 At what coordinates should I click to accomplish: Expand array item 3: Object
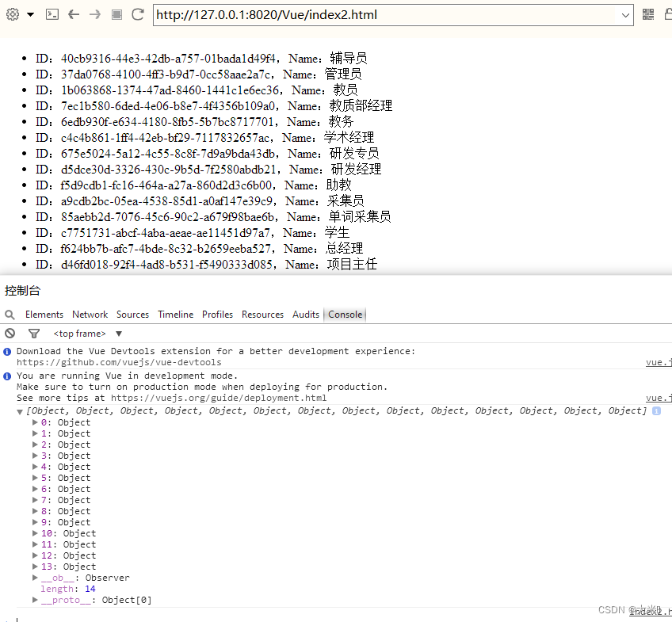click(35, 456)
